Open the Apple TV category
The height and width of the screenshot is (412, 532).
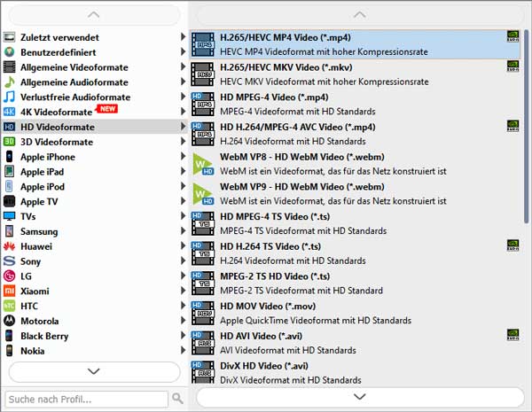click(x=95, y=201)
